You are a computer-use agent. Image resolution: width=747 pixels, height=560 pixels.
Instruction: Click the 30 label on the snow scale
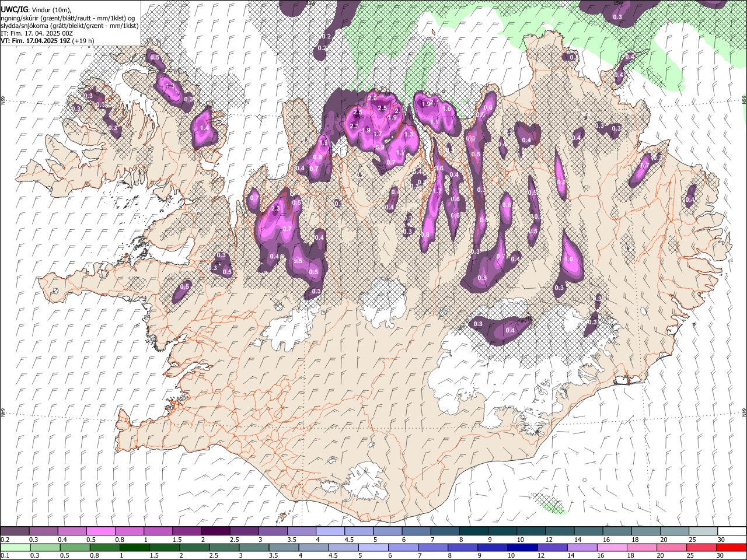[x=721, y=540]
